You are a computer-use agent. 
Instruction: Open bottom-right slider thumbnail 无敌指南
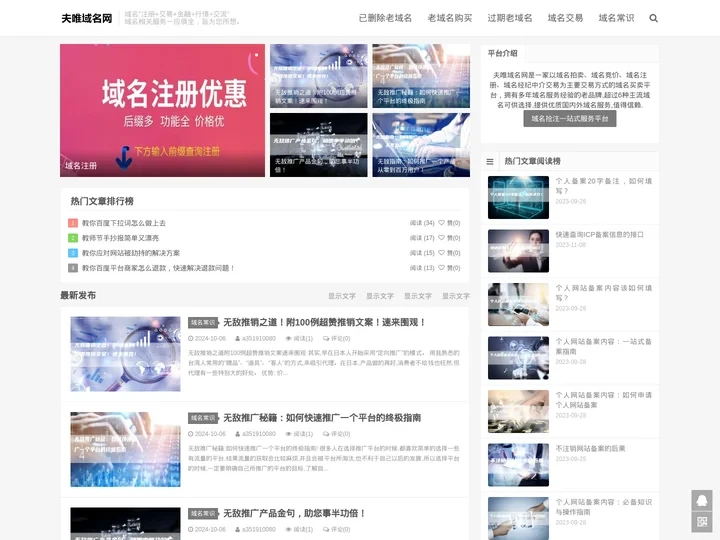[421, 145]
